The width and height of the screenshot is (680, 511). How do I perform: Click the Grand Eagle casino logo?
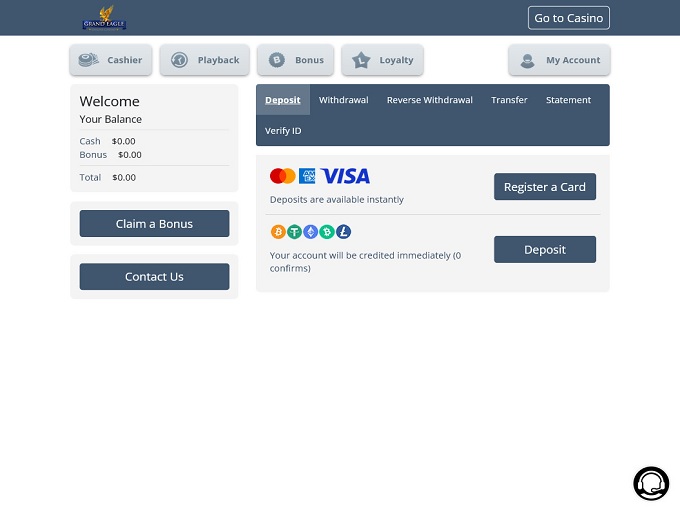(104, 18)
